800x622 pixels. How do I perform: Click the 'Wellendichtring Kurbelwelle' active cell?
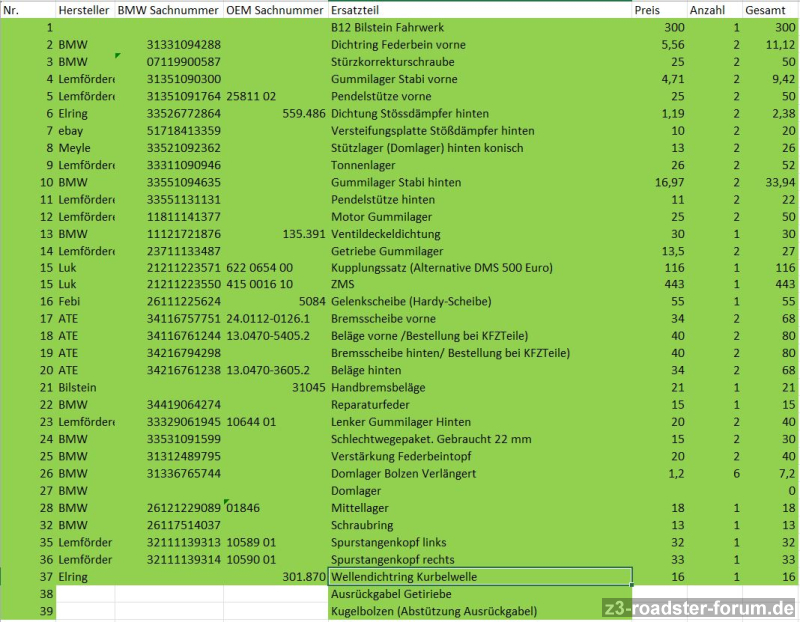point(480,577)
